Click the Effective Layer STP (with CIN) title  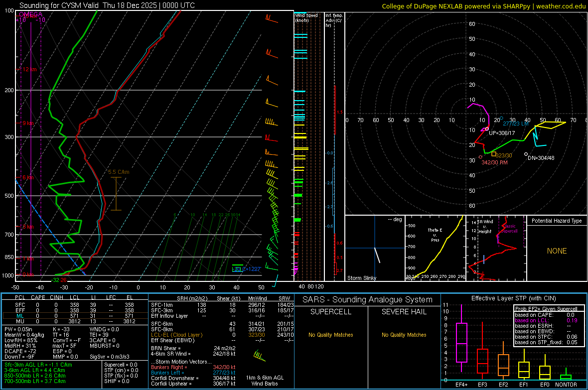click(513, 298)
